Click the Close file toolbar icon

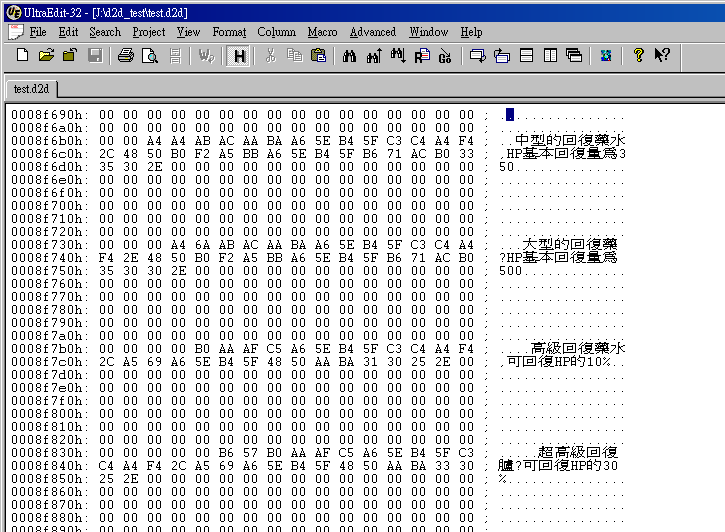tap(70, 55)
